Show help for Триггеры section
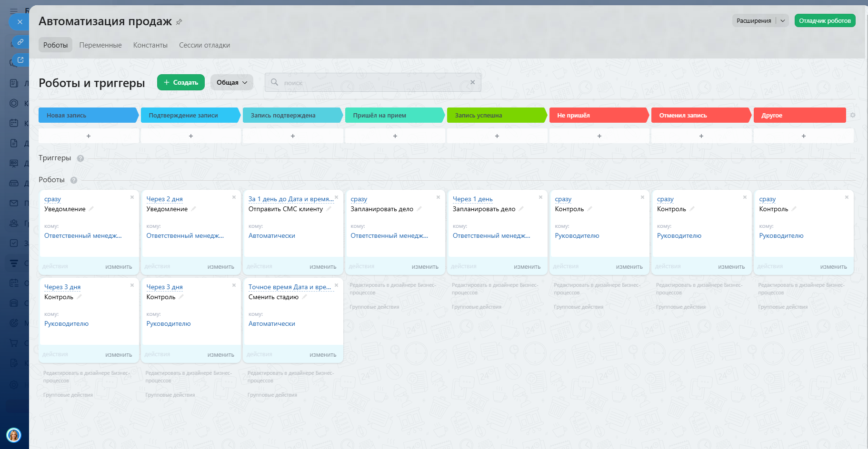 click(80, 158)
